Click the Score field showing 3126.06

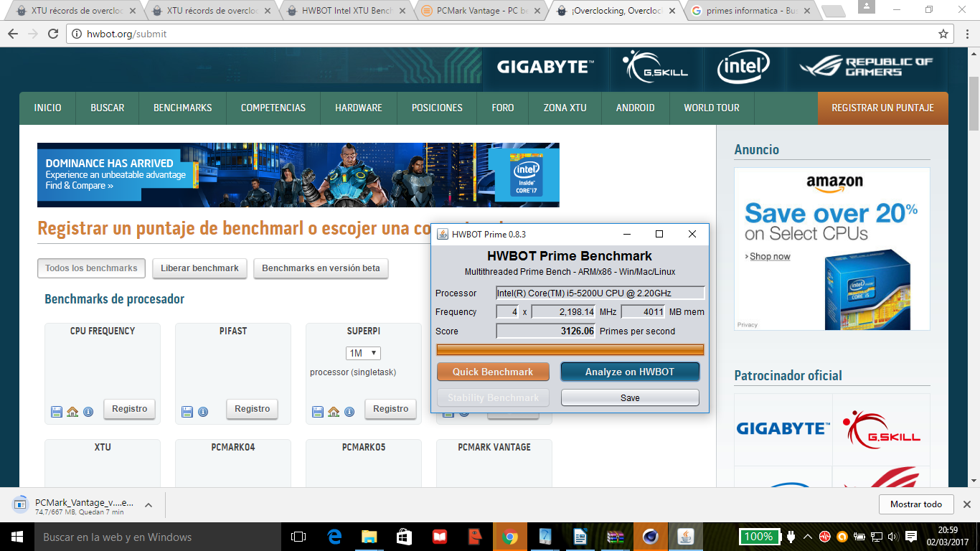(x=546, y=331)
